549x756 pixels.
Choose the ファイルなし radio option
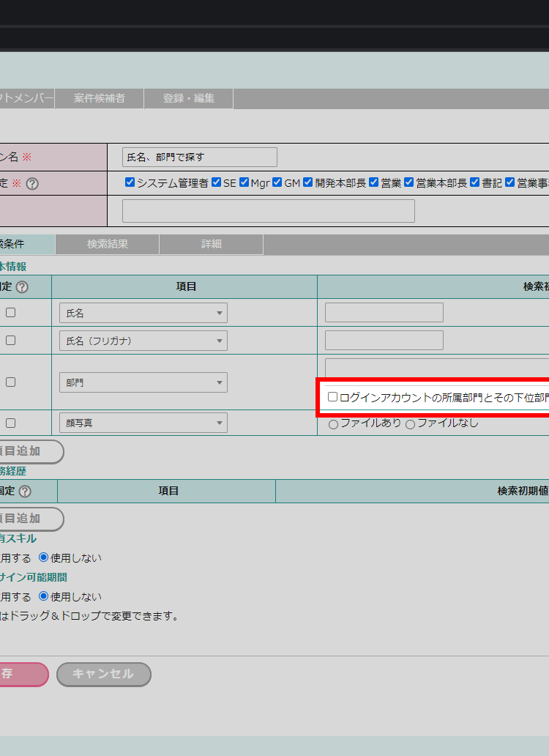tap(411, 424)
